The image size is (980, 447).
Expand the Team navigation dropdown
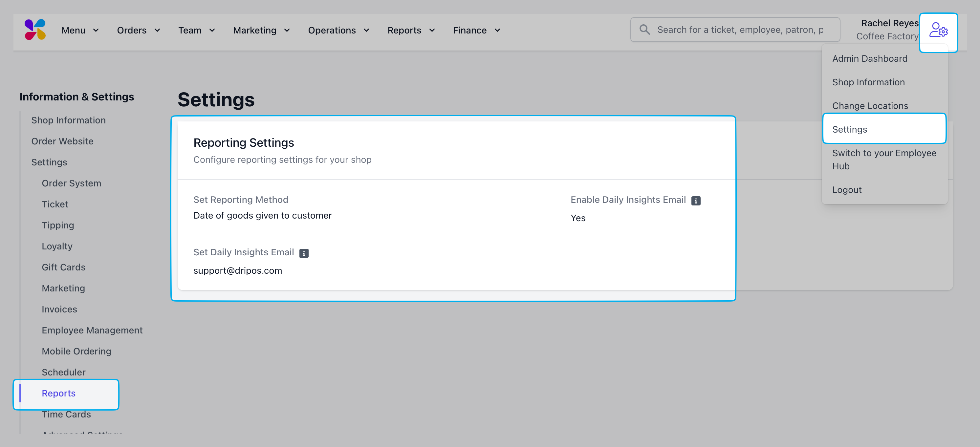pos(197,31)
